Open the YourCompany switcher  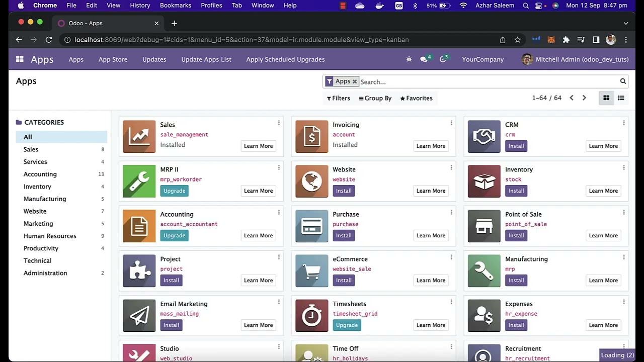(482, 59)
